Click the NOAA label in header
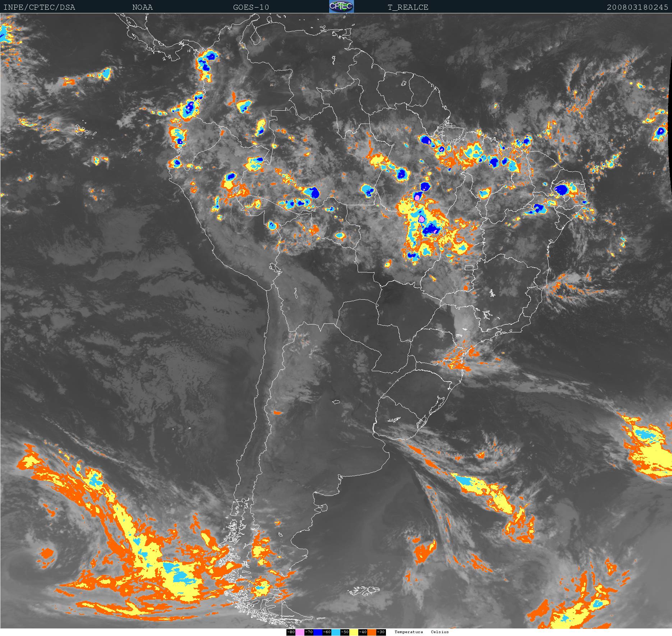The width and height of the screenshot is (672, 636). click(x=142, y=7)
